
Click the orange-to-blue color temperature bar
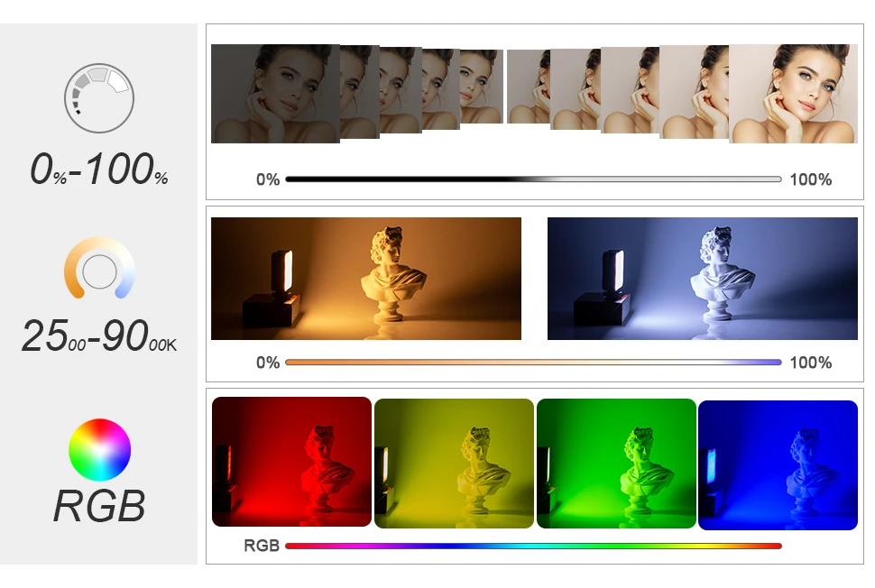pyautogui.click(x=533, y=362)
